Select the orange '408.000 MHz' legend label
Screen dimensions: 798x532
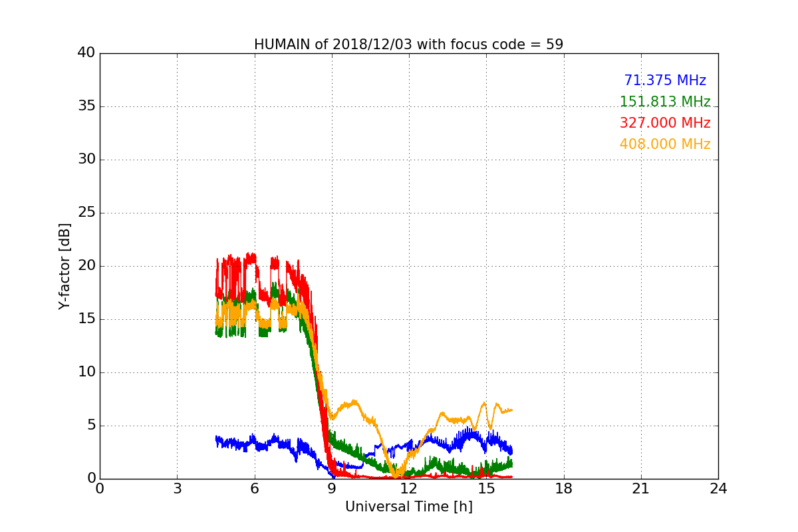[x=665, y=144]
